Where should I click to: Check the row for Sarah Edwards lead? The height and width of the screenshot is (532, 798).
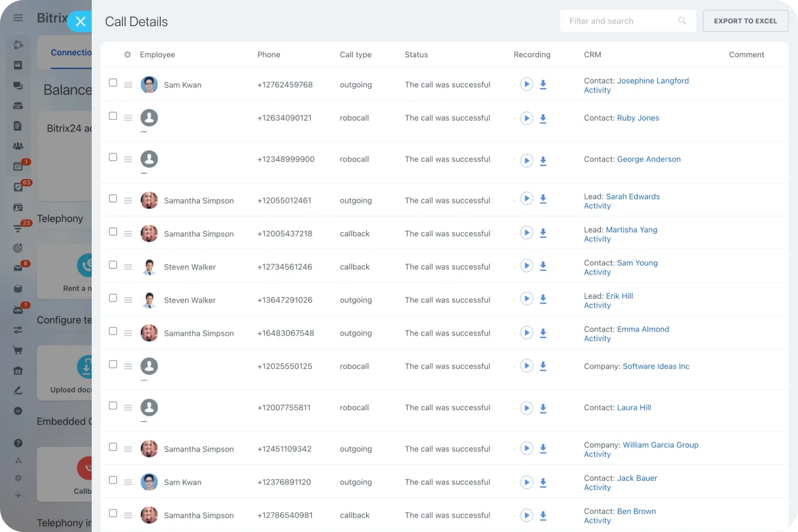point(113,199)
